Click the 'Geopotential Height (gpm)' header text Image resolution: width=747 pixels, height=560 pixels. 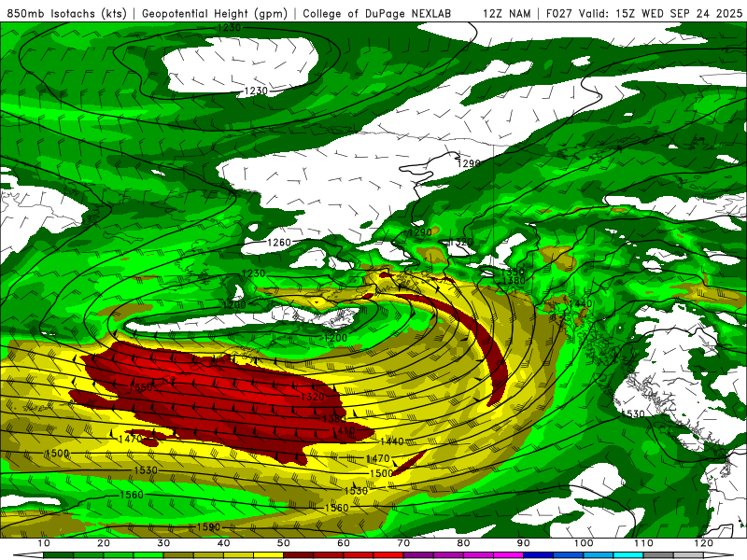coord(215,13)
